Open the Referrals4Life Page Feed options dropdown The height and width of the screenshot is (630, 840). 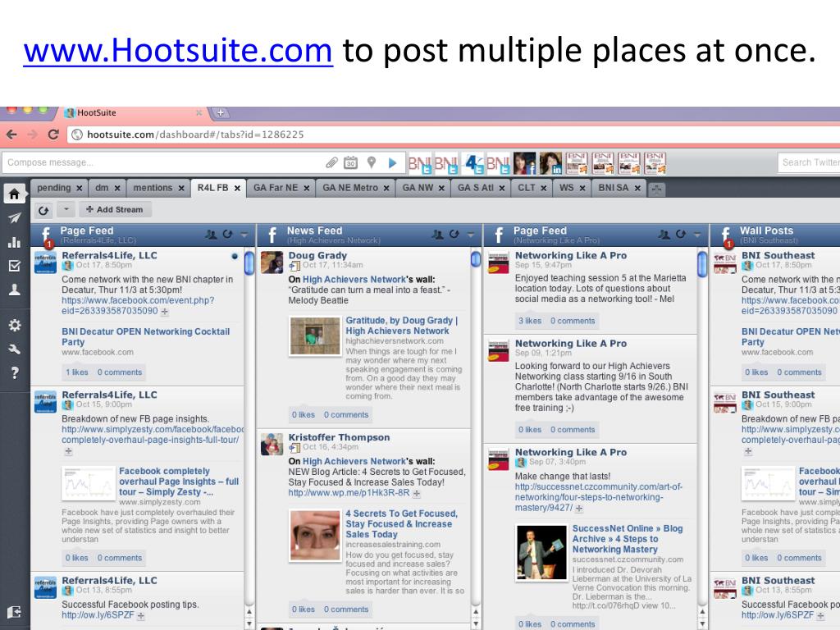(x=244, y=235)
